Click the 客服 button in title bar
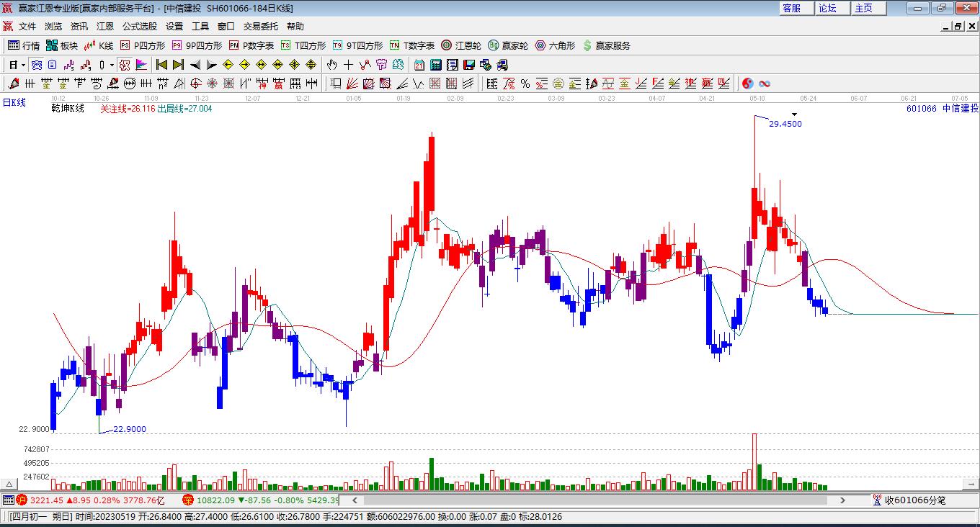 pyautogui.click(x=796, y=8)
